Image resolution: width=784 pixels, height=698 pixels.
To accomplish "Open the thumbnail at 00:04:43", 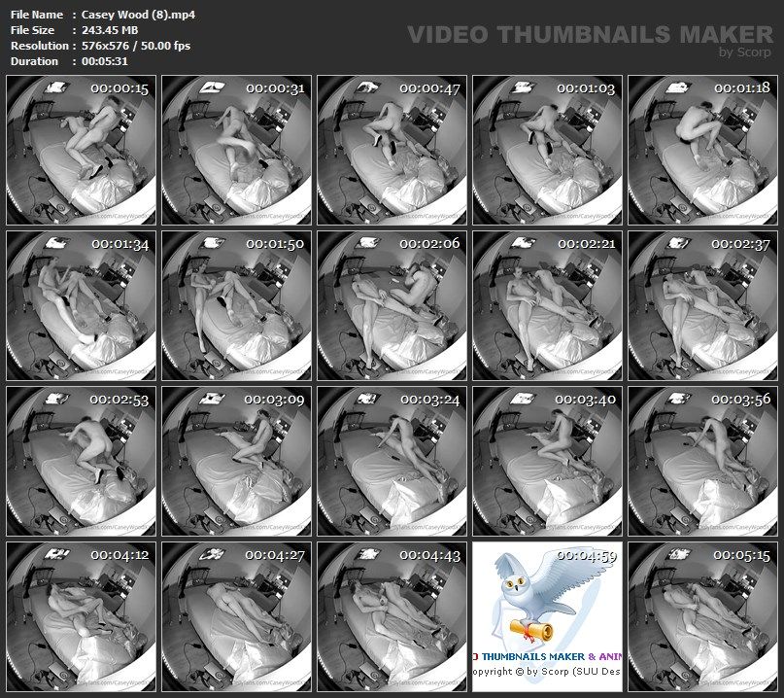I will (392, 616).
